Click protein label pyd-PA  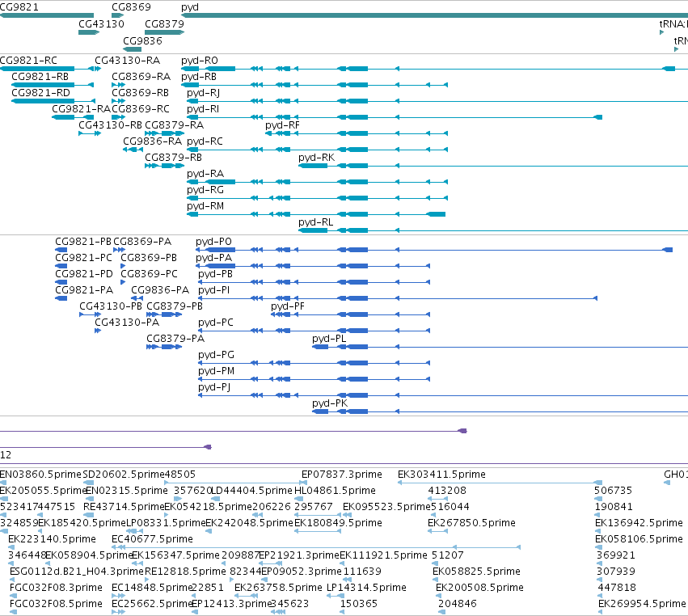coord(213,258)
